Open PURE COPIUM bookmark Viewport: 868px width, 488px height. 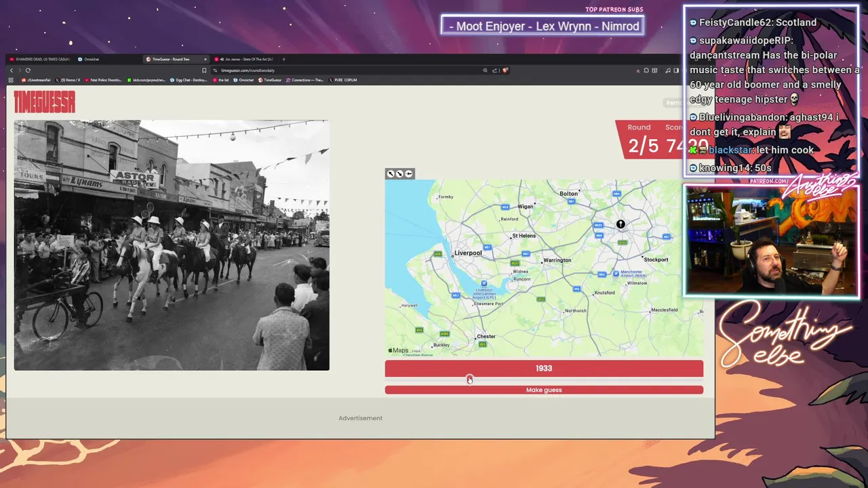coord(343,80)
